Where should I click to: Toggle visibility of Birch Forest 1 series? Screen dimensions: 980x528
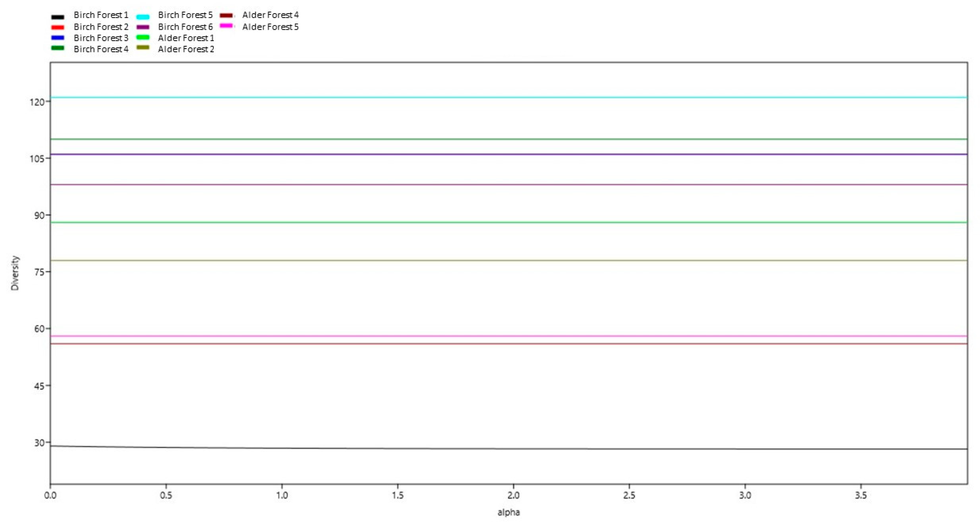(x=101, y=15)
